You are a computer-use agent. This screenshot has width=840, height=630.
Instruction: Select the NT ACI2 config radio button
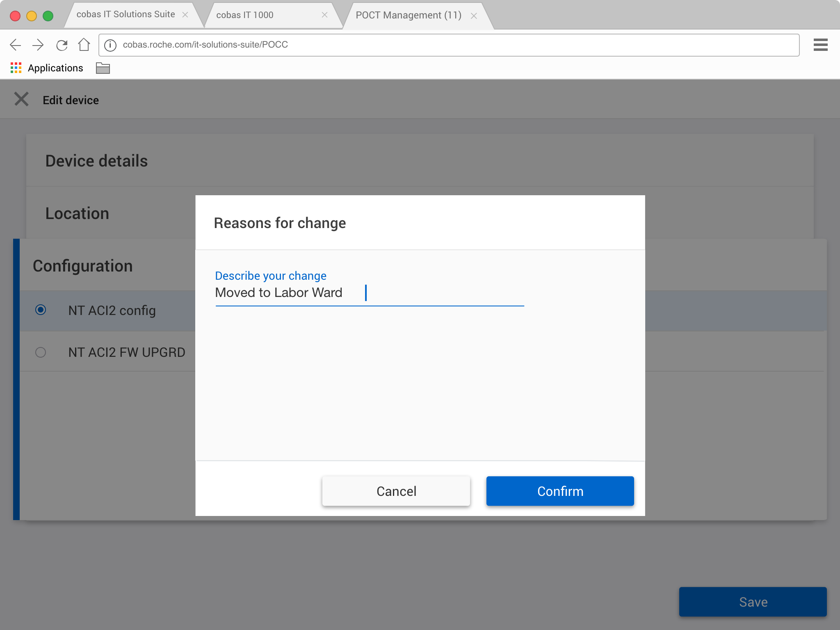click(x=41, y=310)
